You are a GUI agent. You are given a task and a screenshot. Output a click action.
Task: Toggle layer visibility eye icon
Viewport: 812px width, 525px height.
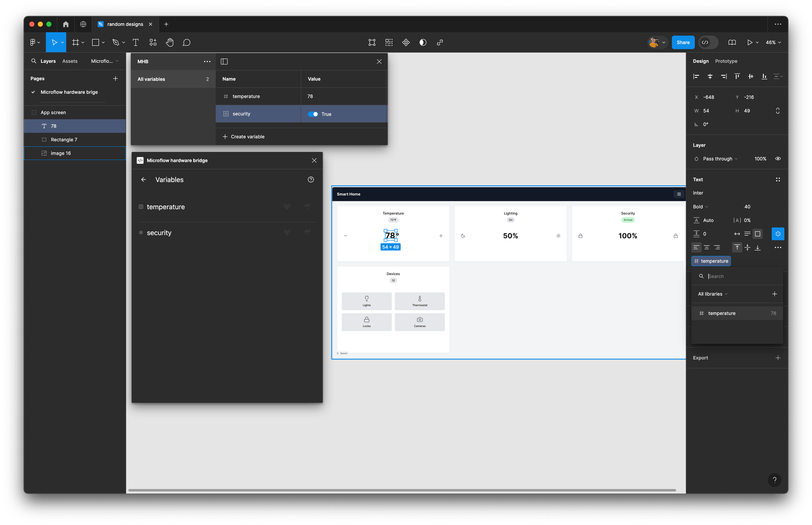pyautogui.click(x=778, y=159)
